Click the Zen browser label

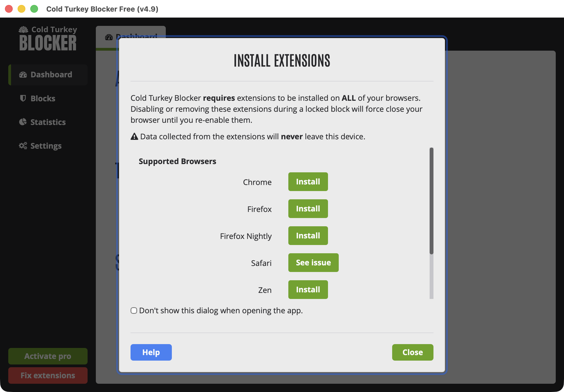(x=265, y=290)
